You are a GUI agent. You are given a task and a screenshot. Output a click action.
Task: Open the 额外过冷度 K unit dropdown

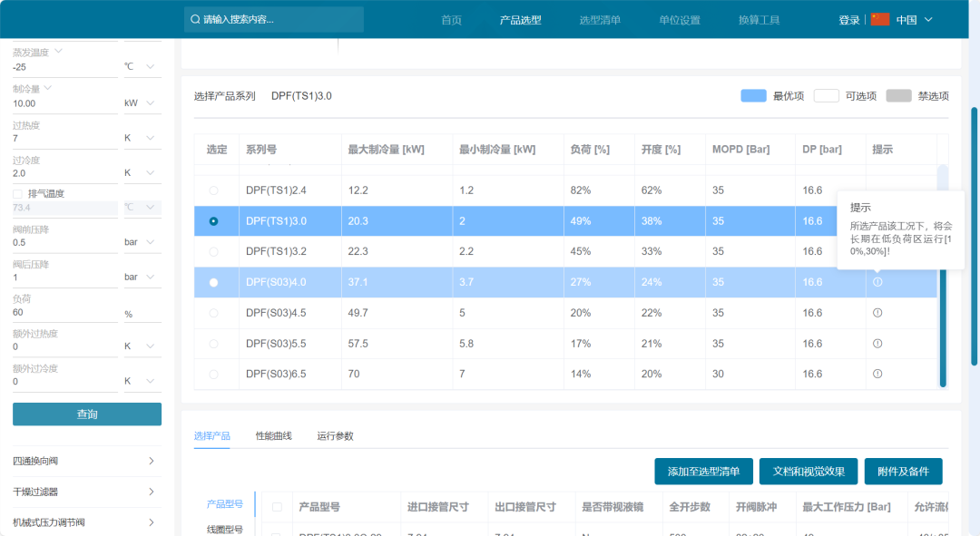click(142, 381)
